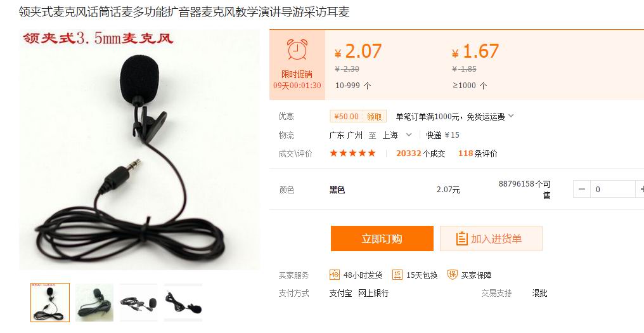Screen dimensions: 644x333
Task: Click the 立即订购 order button
Action: (x=382, y=238)
